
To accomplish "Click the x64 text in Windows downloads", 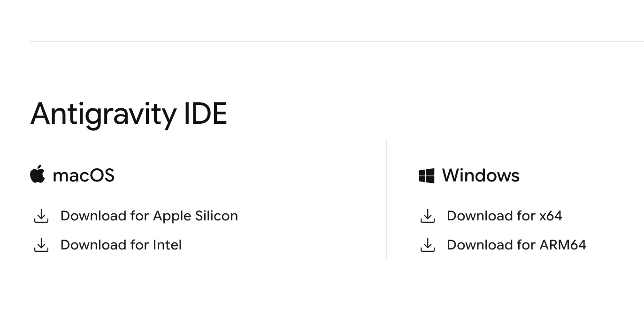I will pyautogui.click(x=551, y=216).
